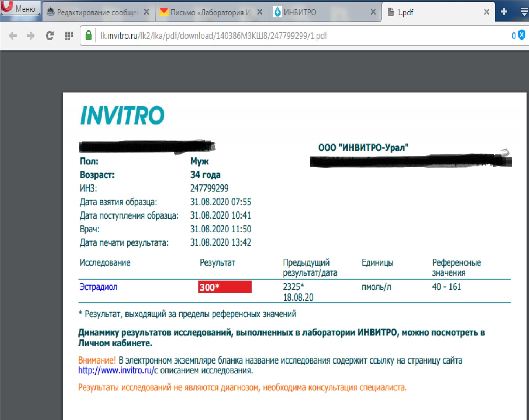Click the green padlock security icon

89,35
